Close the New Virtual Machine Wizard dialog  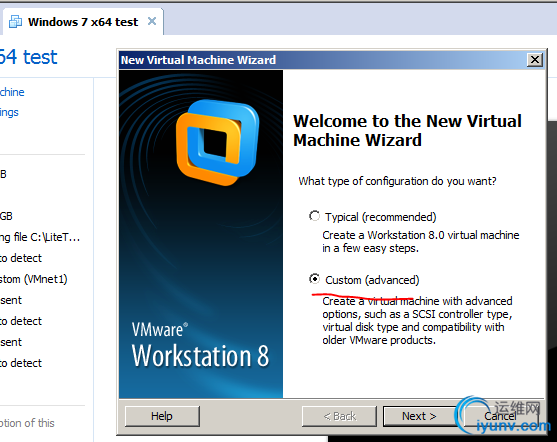tap(535, 60)
